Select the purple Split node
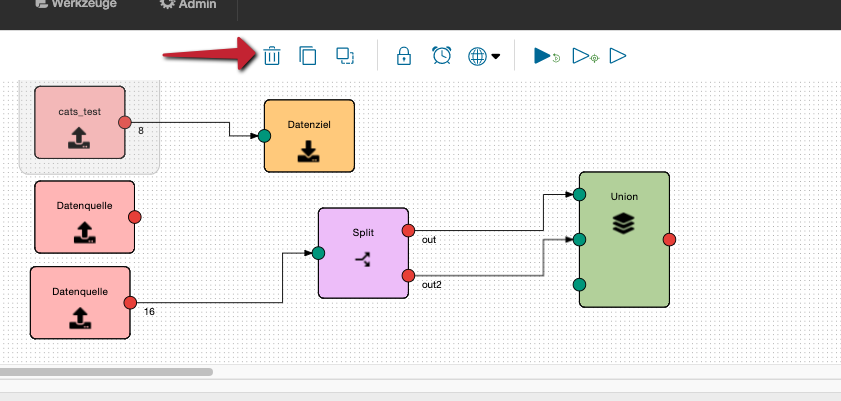 tap(363, 253)
